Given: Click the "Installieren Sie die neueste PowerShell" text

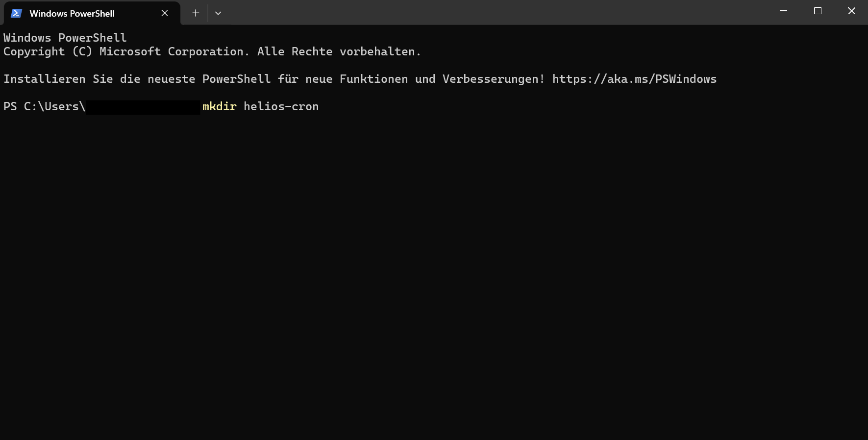Looking at the screenshot, I should tap(137, 79).
